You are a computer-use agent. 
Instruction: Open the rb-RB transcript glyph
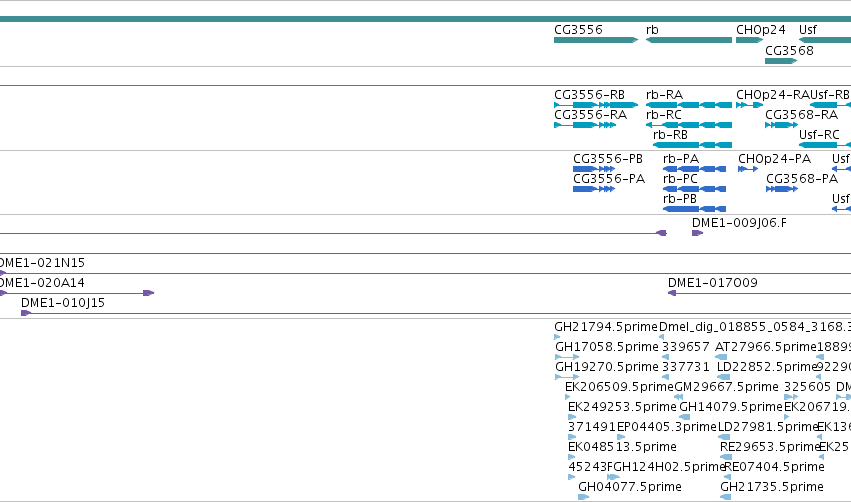click(x=693, y=145)
